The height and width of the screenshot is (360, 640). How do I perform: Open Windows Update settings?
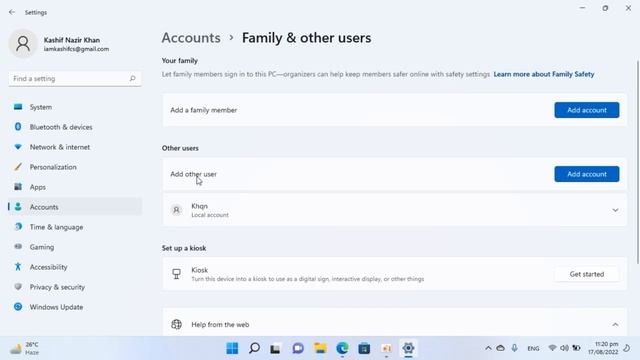click(x=75, y=307)
